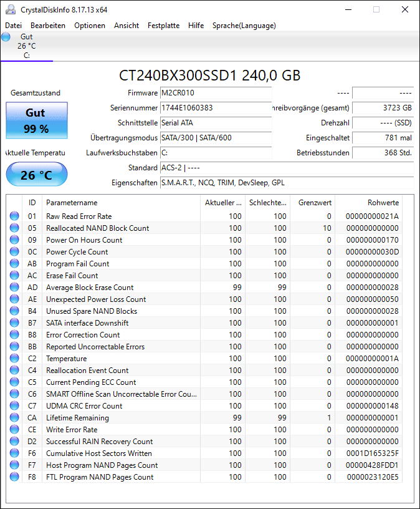Click the Schnittstelle field Serial ATA
Screen dimensions: 420x509
pos(216,123)
